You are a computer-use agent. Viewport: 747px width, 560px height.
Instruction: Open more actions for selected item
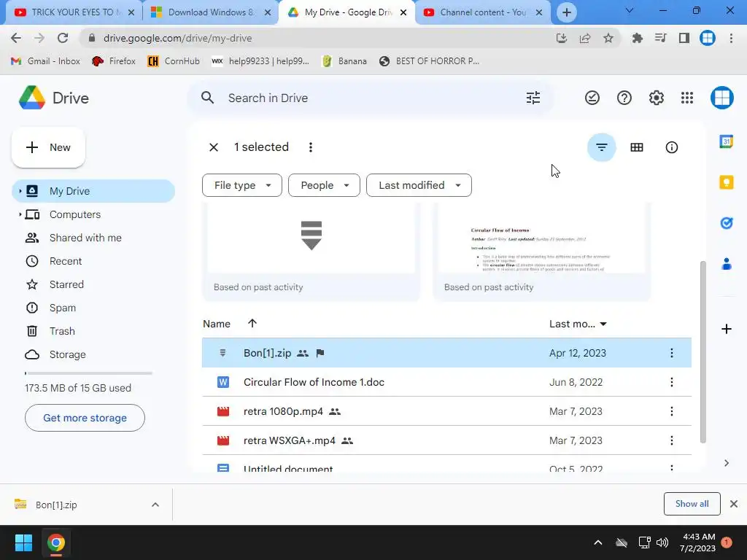[x=311, y=147]
